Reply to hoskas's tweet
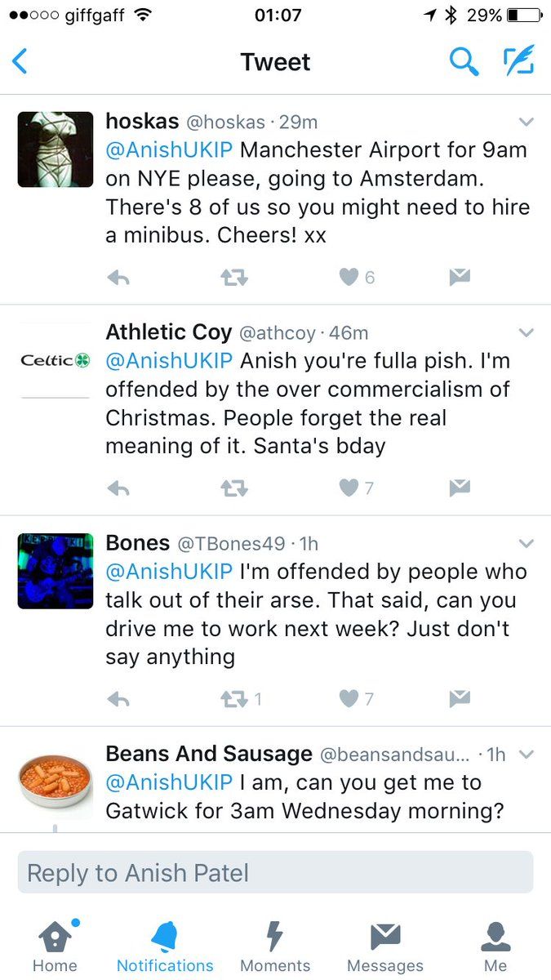The image size is (551, 980). 118,278
